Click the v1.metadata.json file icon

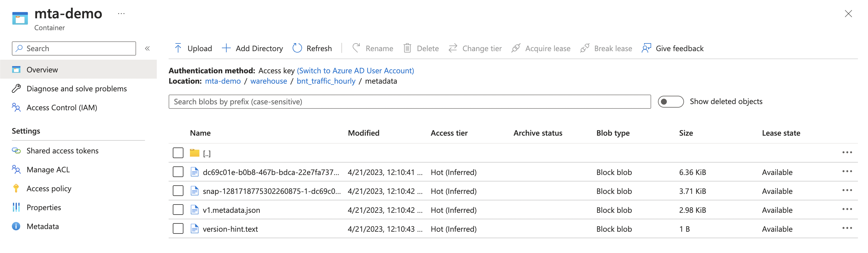(194, 210)
